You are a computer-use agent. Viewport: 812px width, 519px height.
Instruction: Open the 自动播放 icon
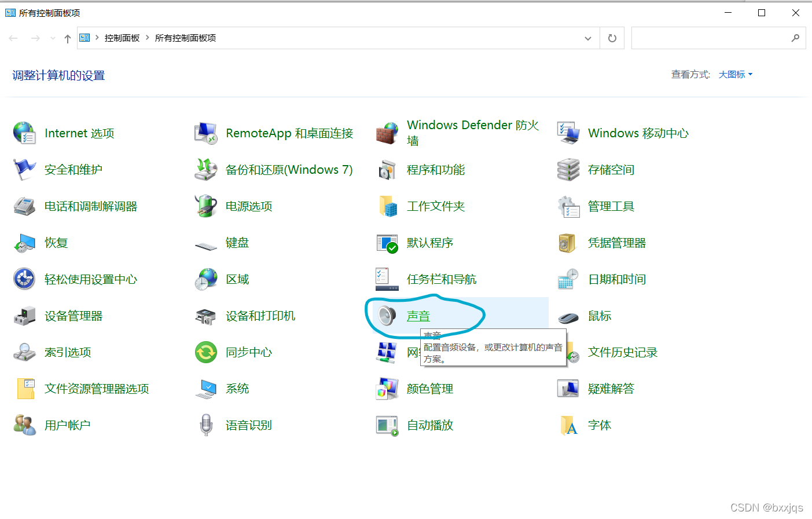[x=387, y=426]
